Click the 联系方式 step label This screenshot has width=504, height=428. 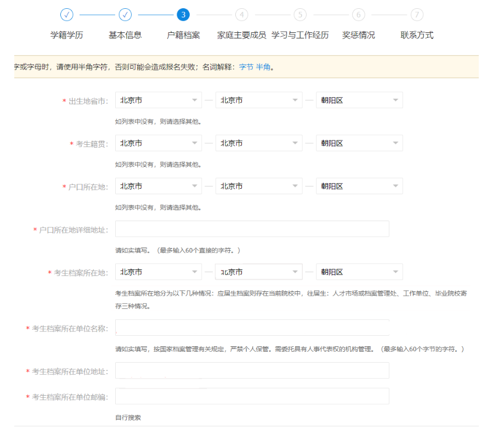[417, 35]
